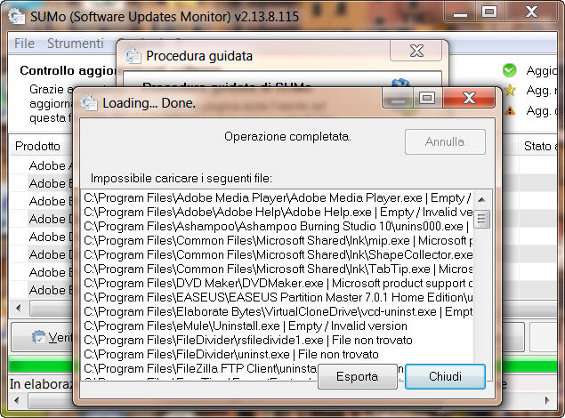Close the Loading... Done. dialog
The width and height of the screenshot is (565, 418).
[x=470, y=98]
